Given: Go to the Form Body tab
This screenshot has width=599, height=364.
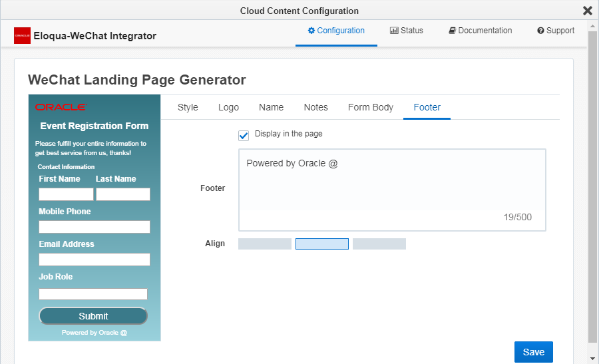Looking at the screenshot, I should point(371,107).
